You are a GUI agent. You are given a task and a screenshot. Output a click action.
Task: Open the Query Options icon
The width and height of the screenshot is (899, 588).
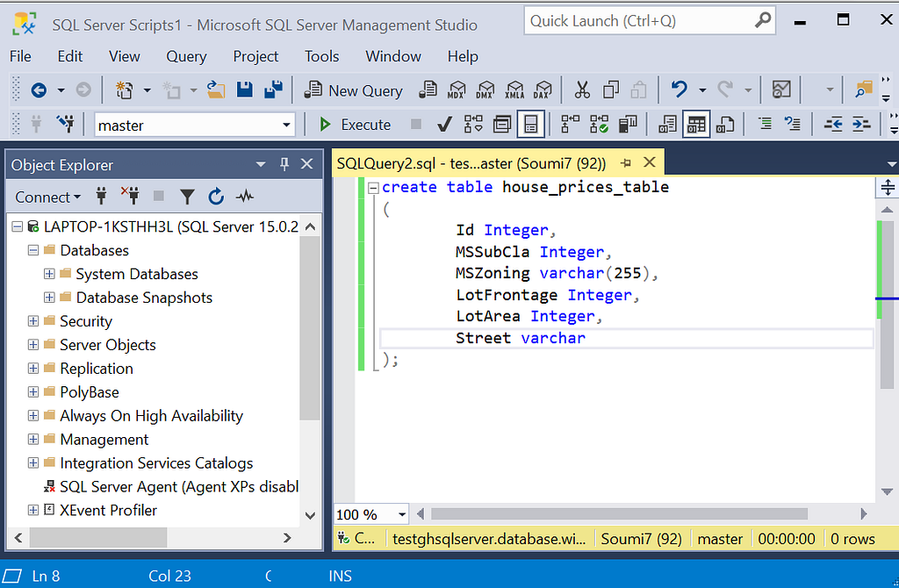[501, 124]
